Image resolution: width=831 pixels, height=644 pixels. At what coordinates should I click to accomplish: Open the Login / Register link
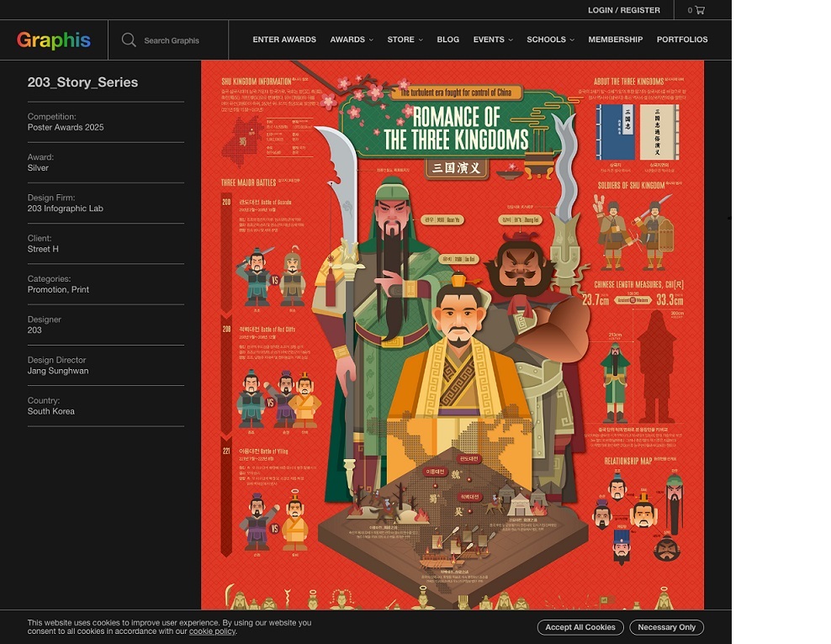pyautogui.click(x=624, y=10)
